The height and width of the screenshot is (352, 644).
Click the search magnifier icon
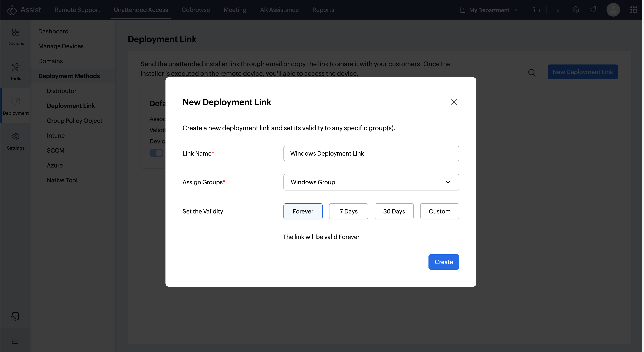click(x=532, y=73)
